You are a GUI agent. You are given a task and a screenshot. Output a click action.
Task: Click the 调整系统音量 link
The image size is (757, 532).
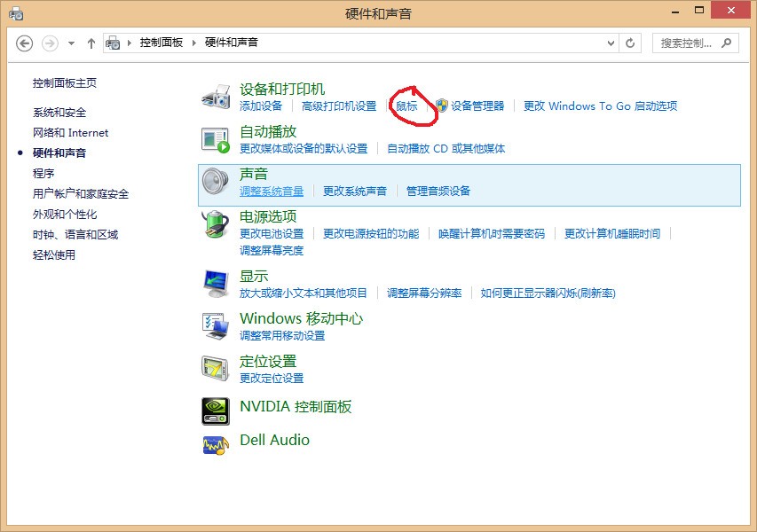click(x=271, y=191)
